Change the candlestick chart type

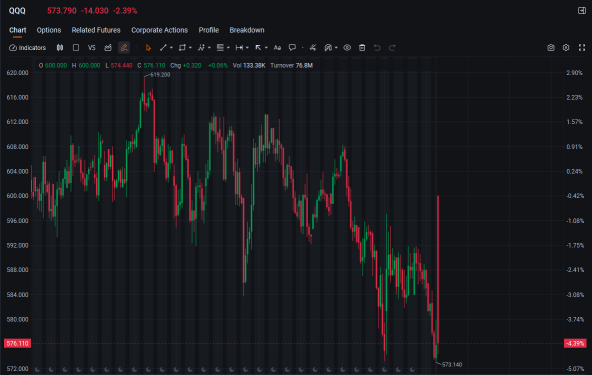[x=60, y=48]
